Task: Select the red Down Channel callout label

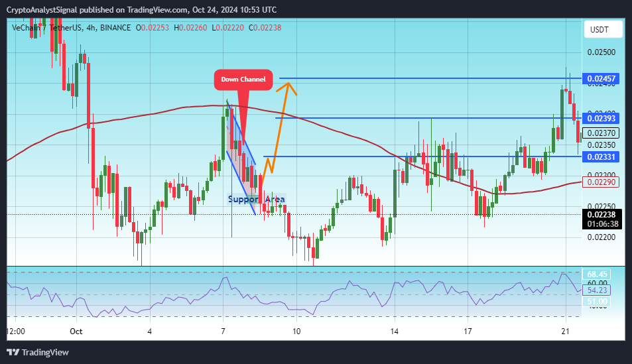Action: (243, 80)
